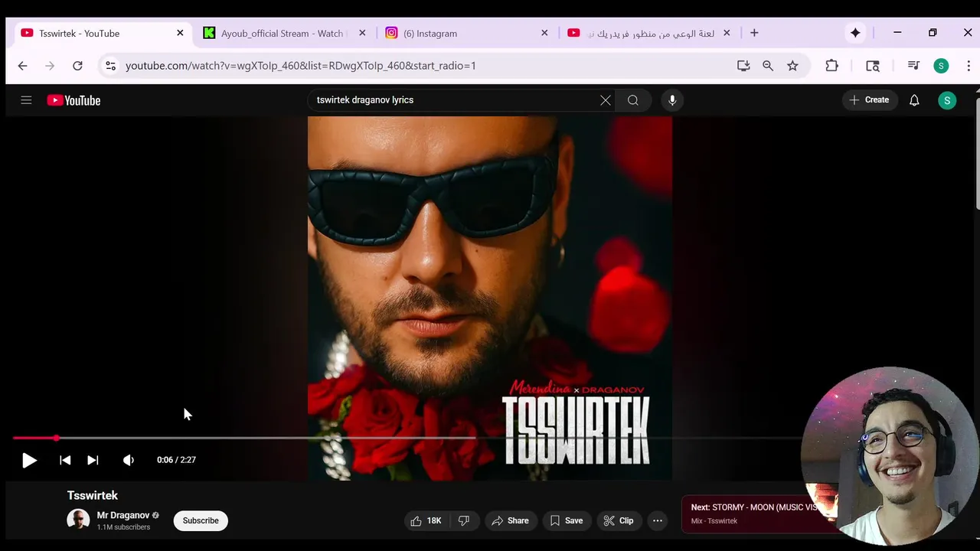Viewport: 980px width, 551px height.
Task: Bookmark this page with the star
Action: [x=792, y=66]
